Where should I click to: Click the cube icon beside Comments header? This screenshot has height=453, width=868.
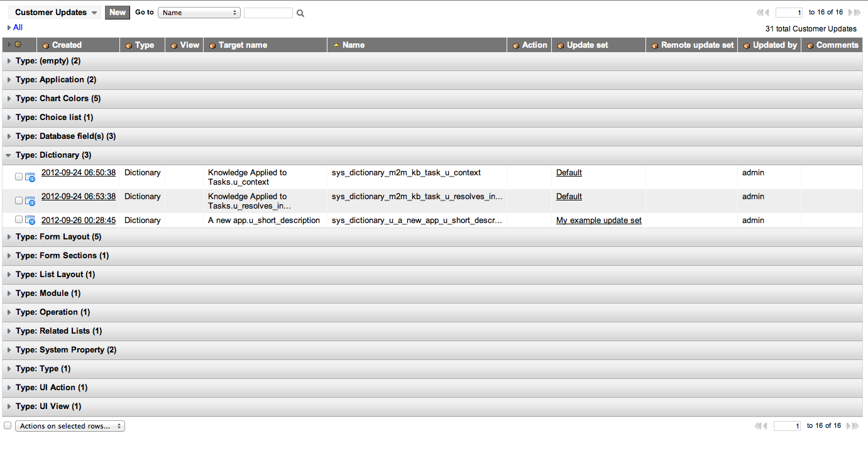click(x=810, y=45)
